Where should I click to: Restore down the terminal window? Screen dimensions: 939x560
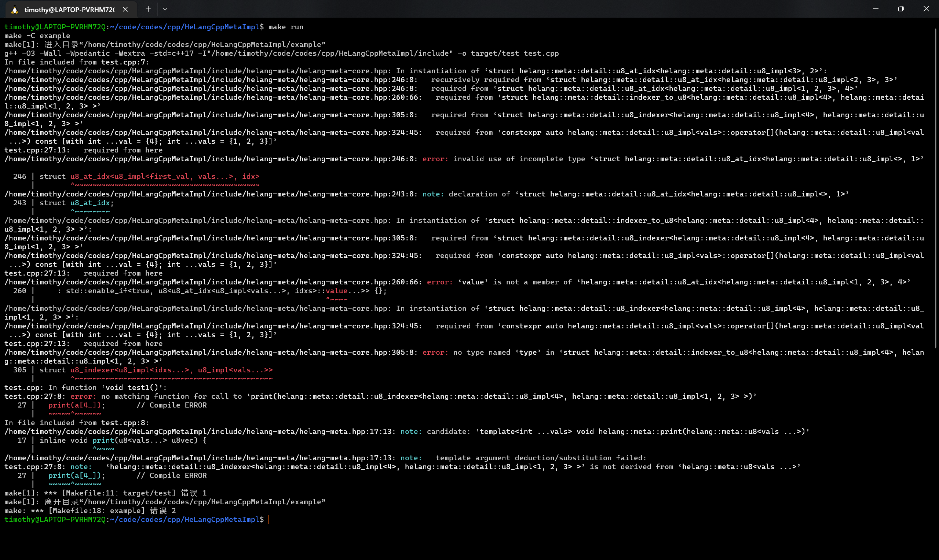901,9
